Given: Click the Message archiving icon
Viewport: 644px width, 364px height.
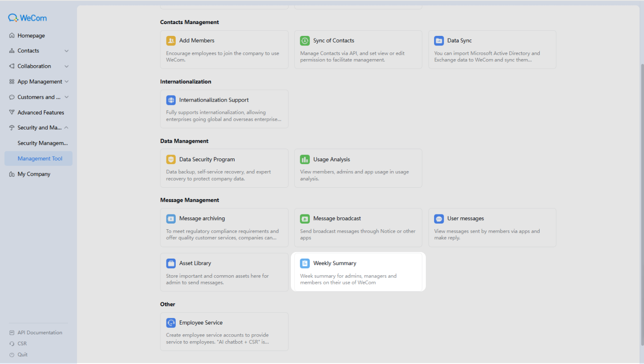Looking at the screenshot, I should click(x=171, y=219).
